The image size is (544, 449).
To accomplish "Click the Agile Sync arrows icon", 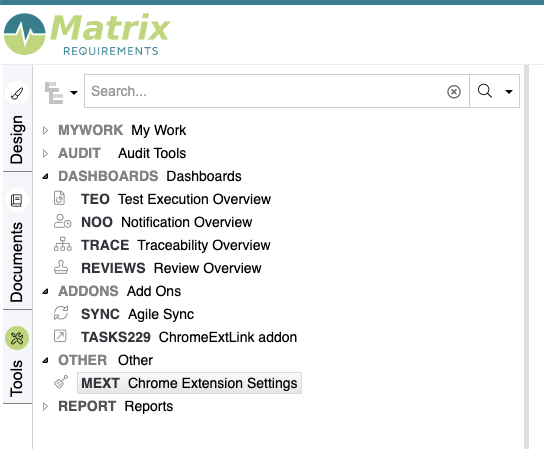I will tap(61, 313).
